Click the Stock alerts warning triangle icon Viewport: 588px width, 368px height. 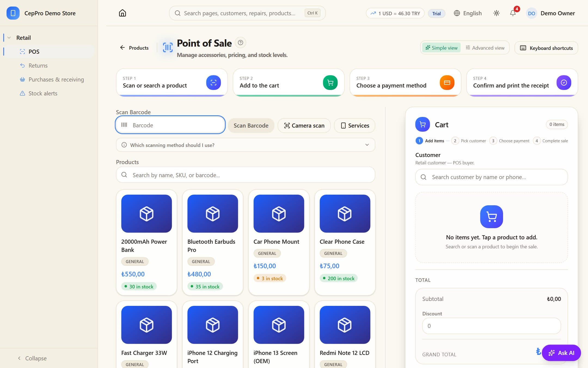pyautogui.click(x=22, y=93)
